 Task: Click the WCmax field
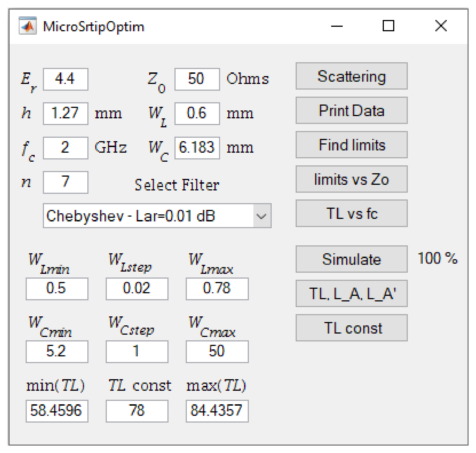(217, 352)
